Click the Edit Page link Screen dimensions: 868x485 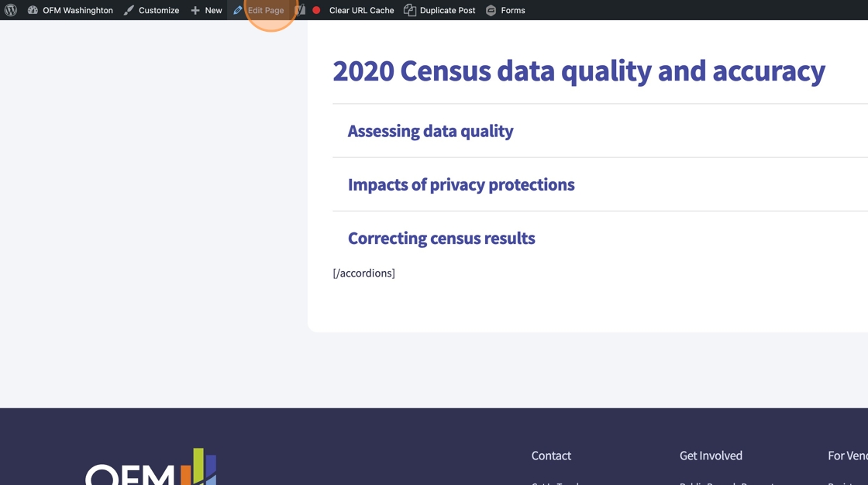pyautogui.click(x=266, y=10)
